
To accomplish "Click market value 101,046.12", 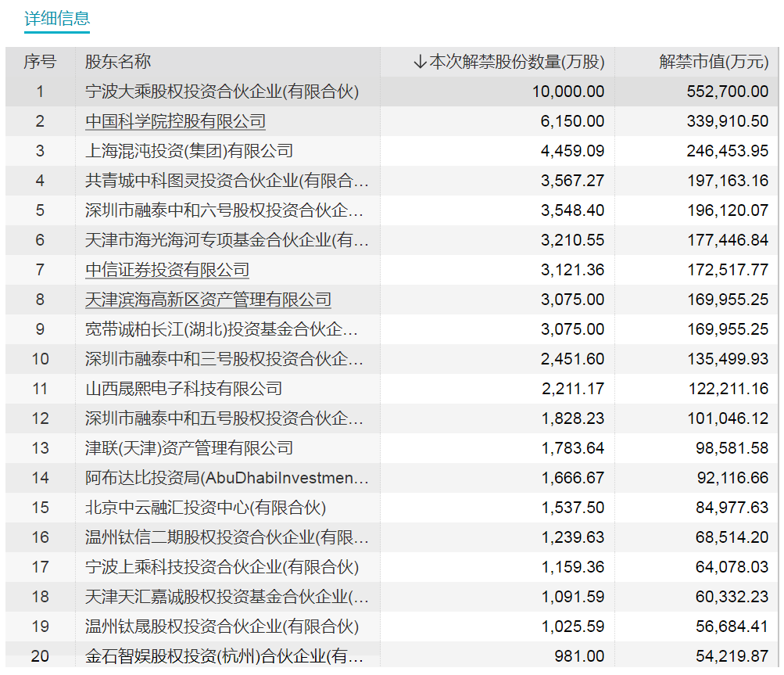I will 728,418.
